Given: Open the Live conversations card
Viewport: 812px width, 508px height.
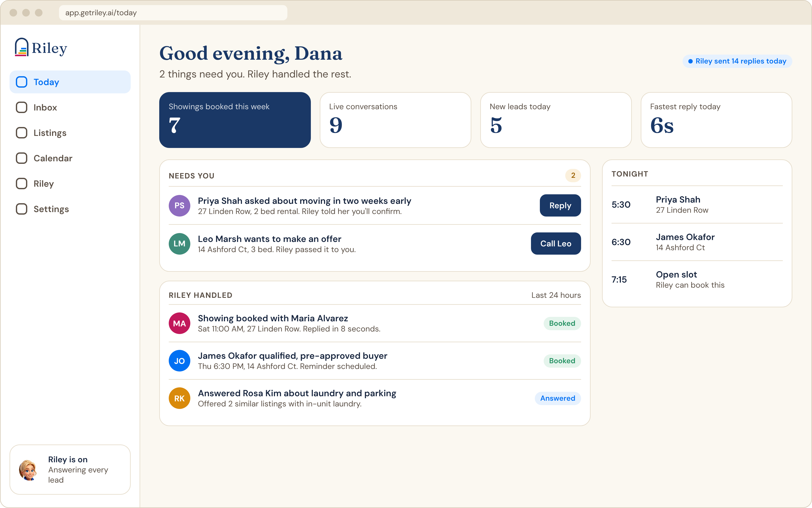Looking at the screenshot, I should pos(396,120).
